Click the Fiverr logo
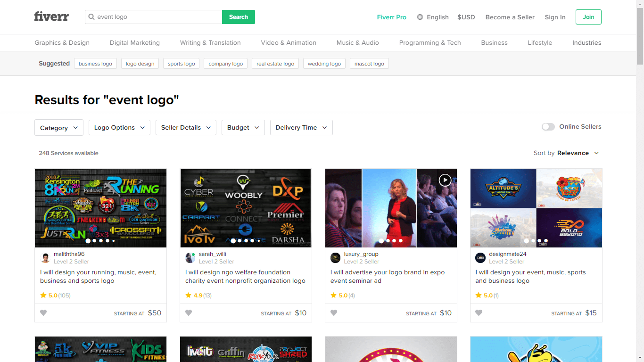Viewport: 644px width, 362px height. click(51, 16)
